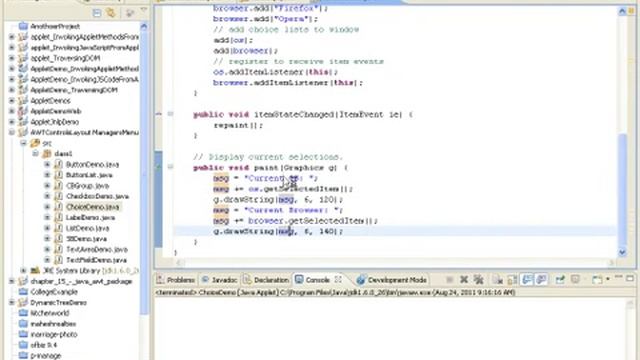Select CBGroup.java file
This screenshot has height=360, width=640.
click(x=87, y=186)
